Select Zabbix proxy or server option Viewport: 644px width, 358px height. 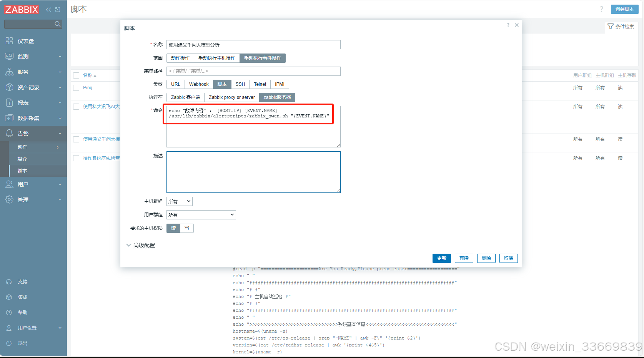[x=232, y=97]
